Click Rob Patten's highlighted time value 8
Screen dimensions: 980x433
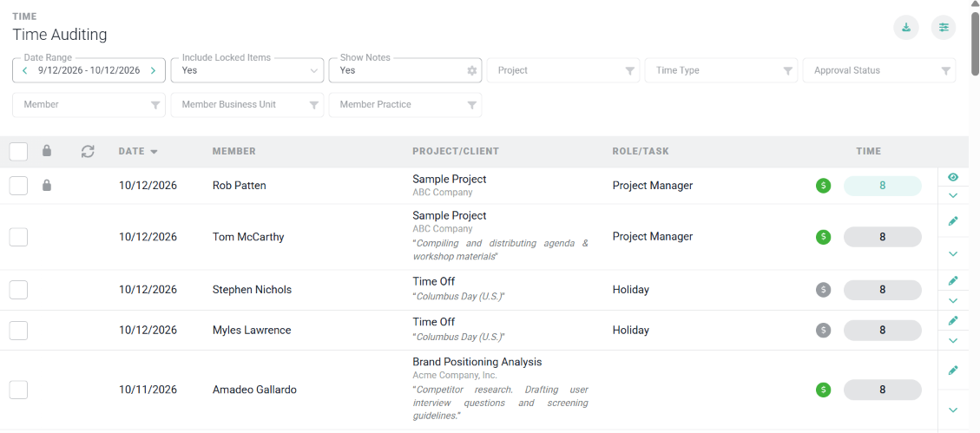883,186
